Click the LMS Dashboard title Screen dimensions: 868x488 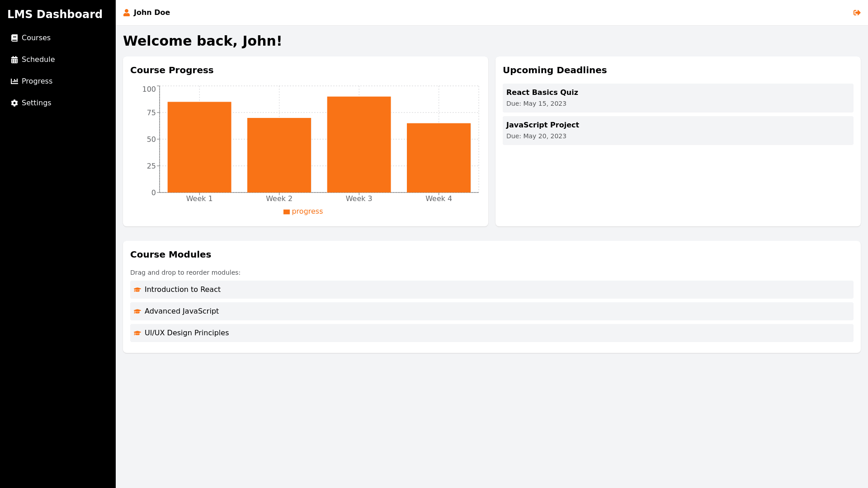[55, 14]
